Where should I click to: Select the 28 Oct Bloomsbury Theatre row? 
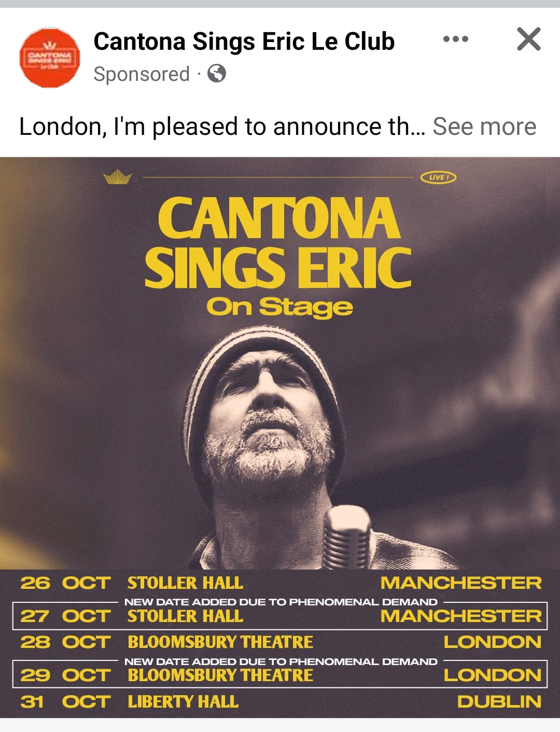280,642
